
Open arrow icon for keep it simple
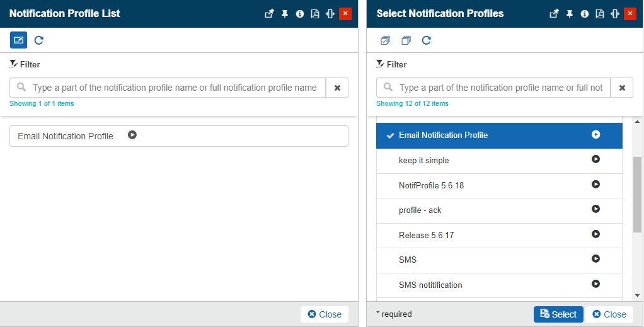coord(596,159)
